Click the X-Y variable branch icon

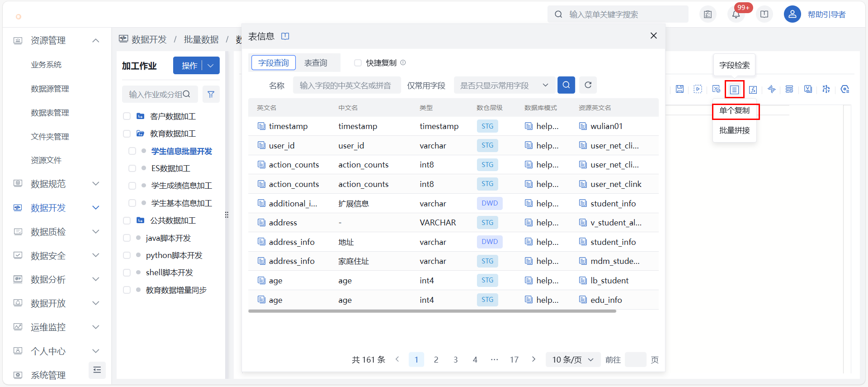point(826,89)
